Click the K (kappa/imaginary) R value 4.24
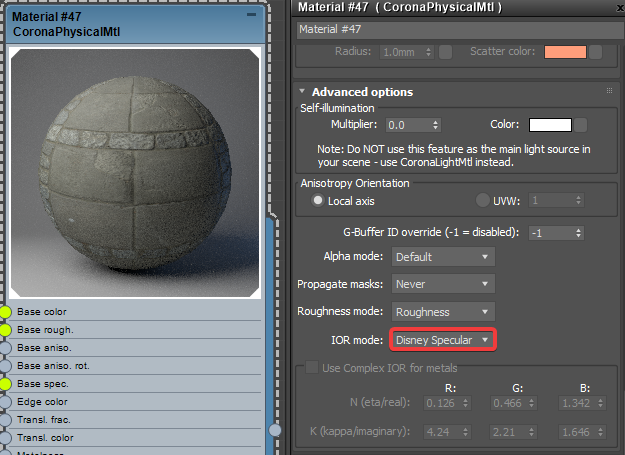625x455 pixels. tap(442, 432)
